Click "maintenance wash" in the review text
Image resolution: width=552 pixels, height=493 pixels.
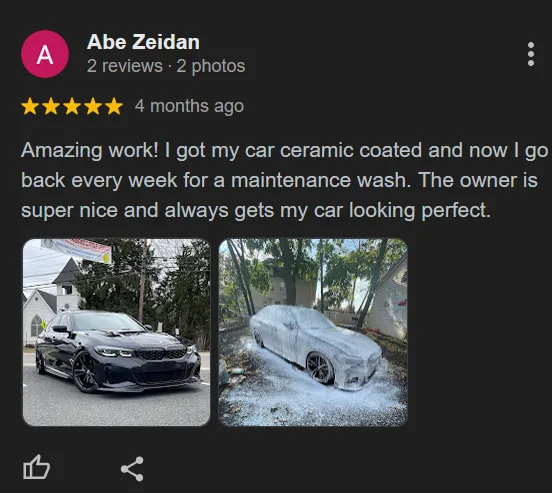coord(321,180)
